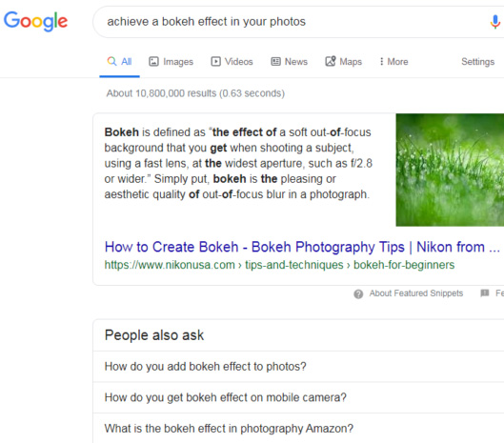Expand "How do you get bokeh effect on mobile camera?"
Image resolution: width=504 pixels, height=443 pixels.
tap(298, 397)
